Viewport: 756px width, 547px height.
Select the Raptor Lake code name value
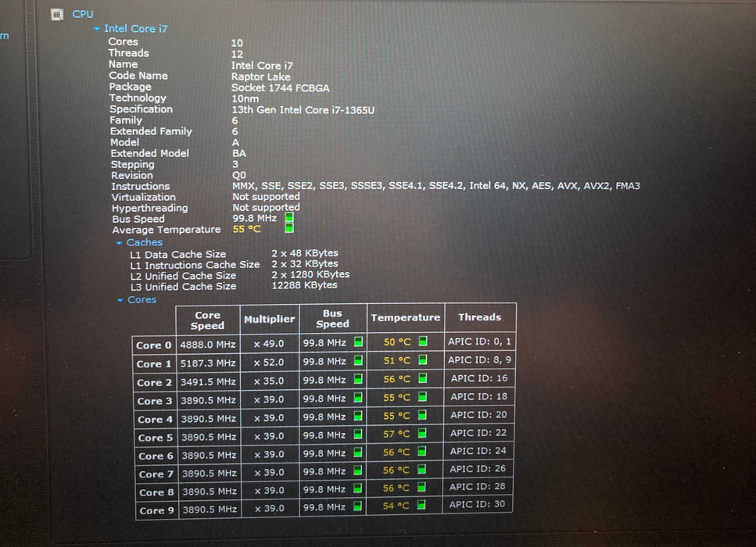click(261, 77)
